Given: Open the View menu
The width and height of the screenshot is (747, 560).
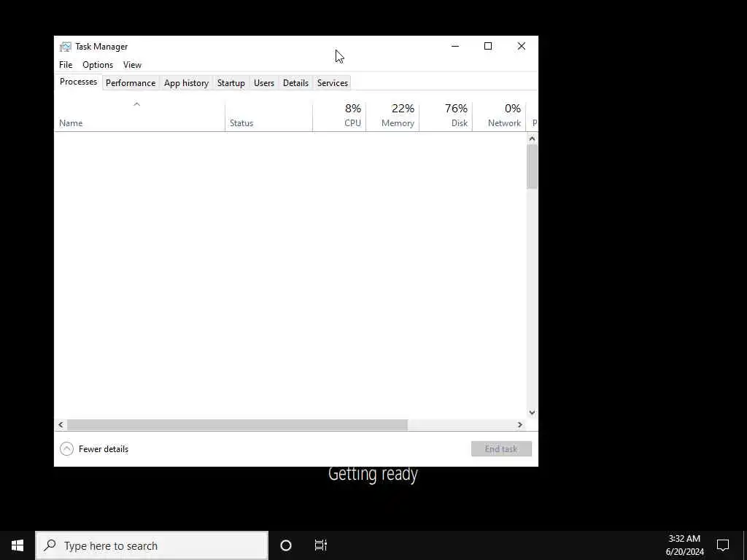Looking at the screenshot, I should [x=133, y=65].
